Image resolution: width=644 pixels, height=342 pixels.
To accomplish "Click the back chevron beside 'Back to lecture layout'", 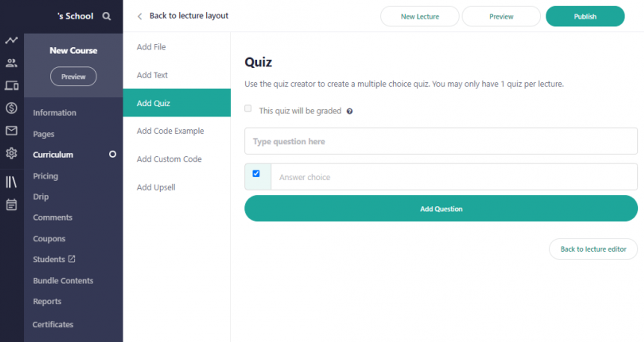I will click(139, 16).
